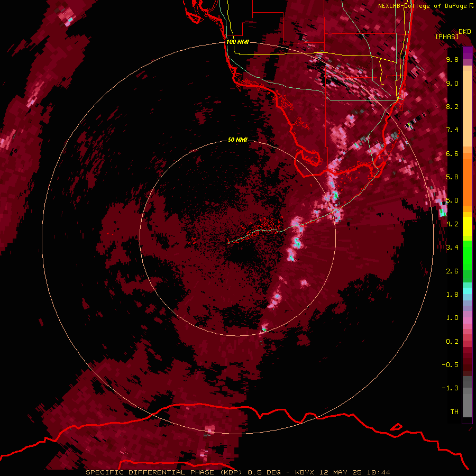This screenshot has height=476, width=476.
Task: Click the 7.4 scale value
Action: click(x=452, y=130)
